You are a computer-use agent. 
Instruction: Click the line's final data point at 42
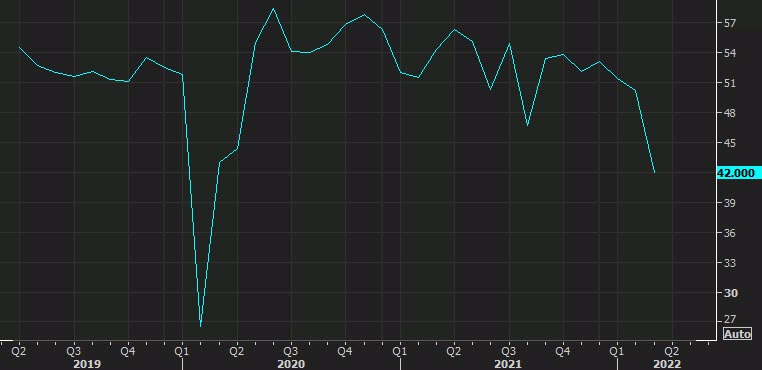pyautogui.click(x=654, y=173)
